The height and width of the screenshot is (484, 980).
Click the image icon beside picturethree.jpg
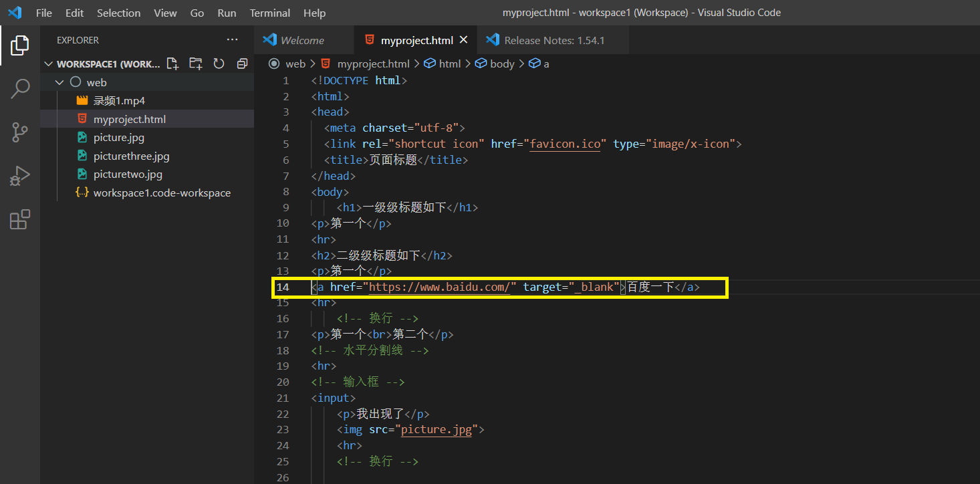[82, 156]
